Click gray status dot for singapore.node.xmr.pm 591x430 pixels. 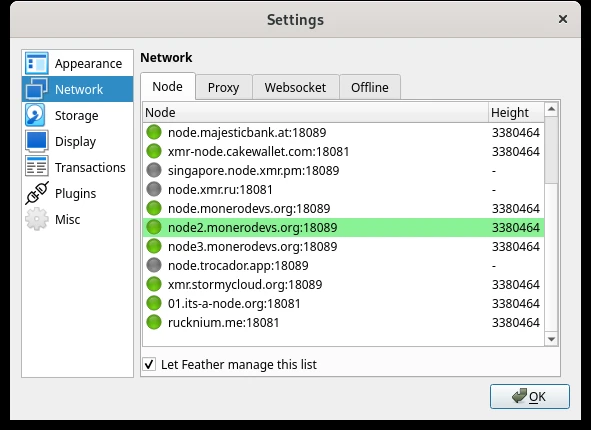click(x=154, y=170)
